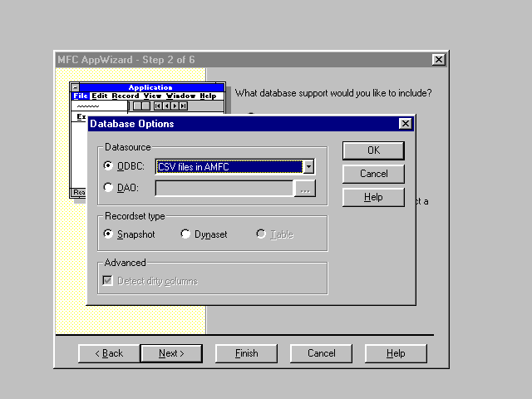
Task: Open Help from Database Options dialog
Action: (373, 197)
